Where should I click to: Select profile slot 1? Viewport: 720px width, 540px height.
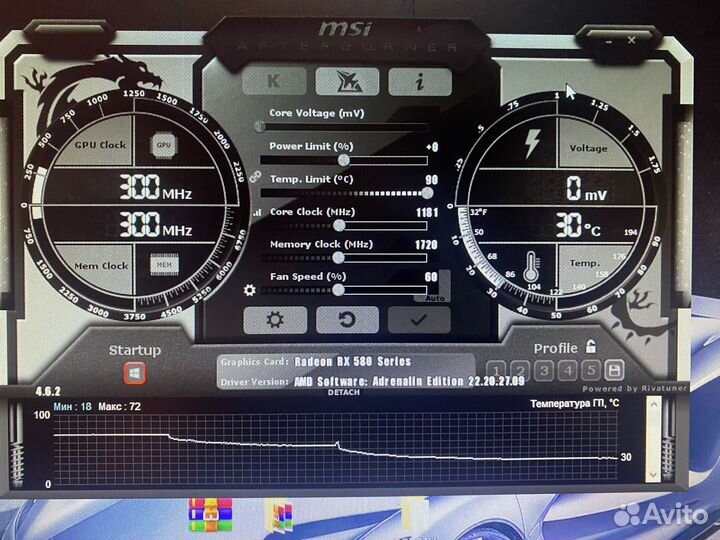click(x=496, y=370)
